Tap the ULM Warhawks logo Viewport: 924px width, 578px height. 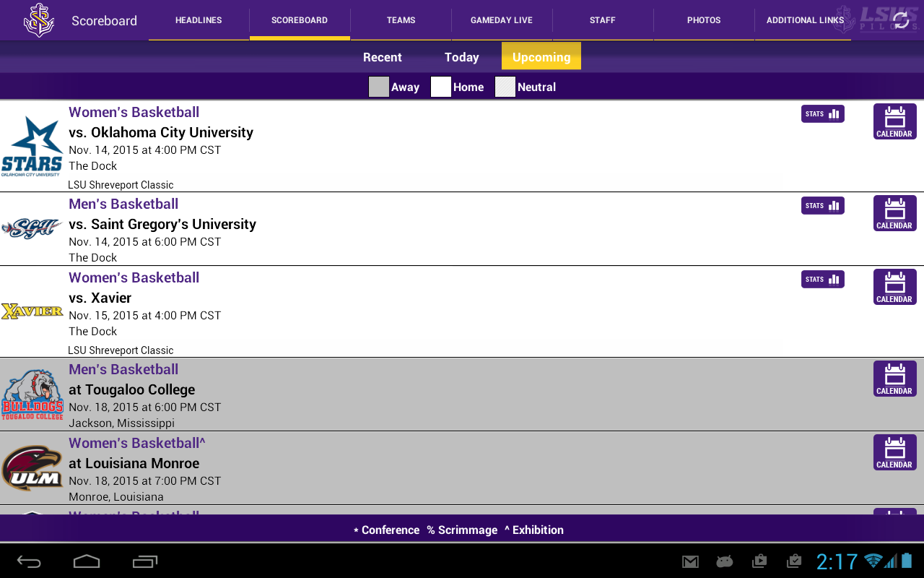pos(32,468)
